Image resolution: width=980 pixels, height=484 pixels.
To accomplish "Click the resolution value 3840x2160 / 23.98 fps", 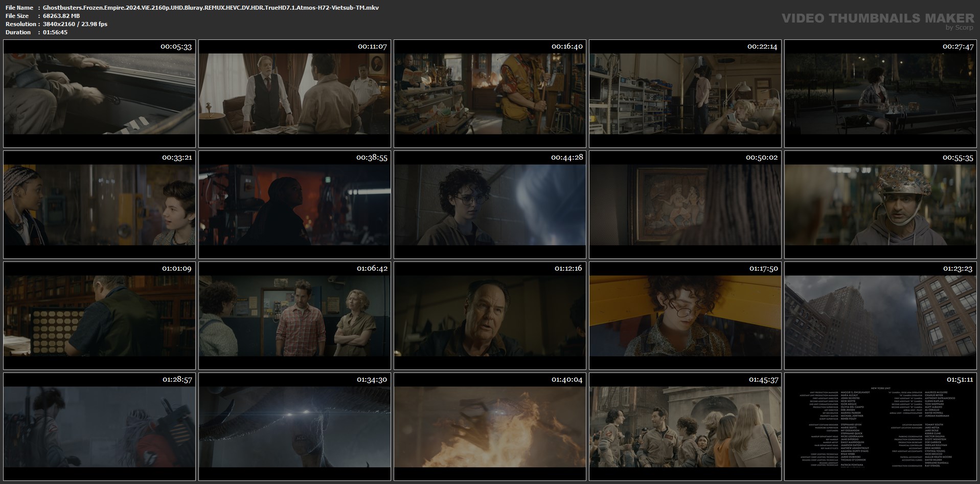I will click(75, 24).
